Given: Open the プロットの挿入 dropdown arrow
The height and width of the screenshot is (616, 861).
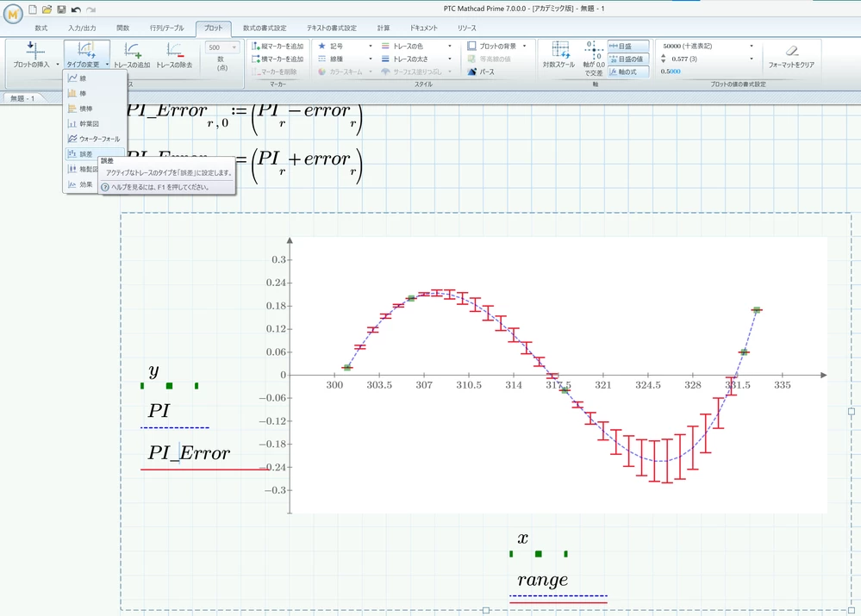Looking at the screenshot, I should click(58, 65).
